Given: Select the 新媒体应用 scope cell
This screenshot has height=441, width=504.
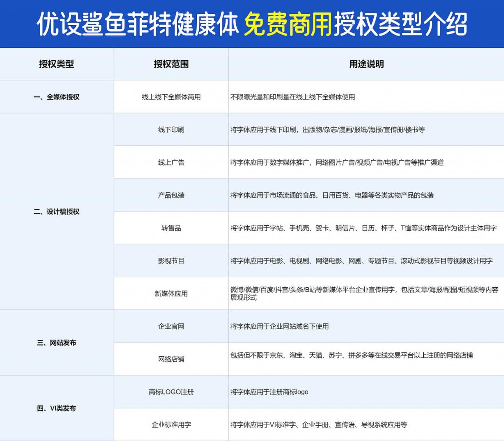Looking at the screenshot, I should pos(171,293).
